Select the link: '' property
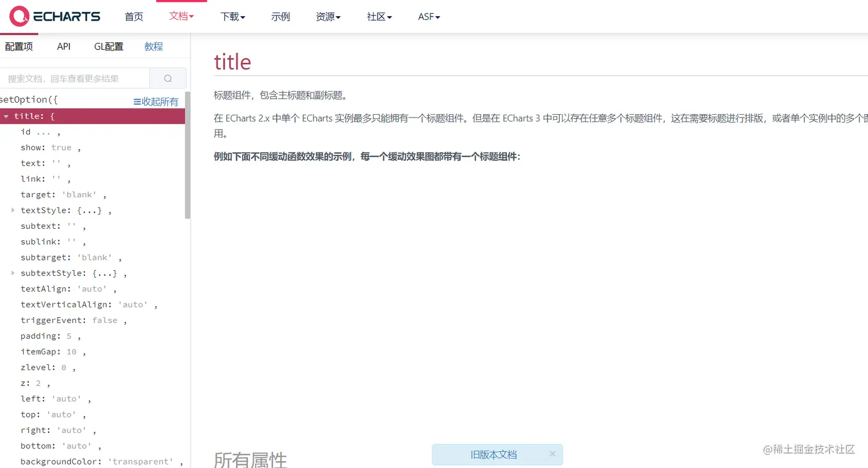The width and height of the screenshot is (868, 468). (45, 179)
